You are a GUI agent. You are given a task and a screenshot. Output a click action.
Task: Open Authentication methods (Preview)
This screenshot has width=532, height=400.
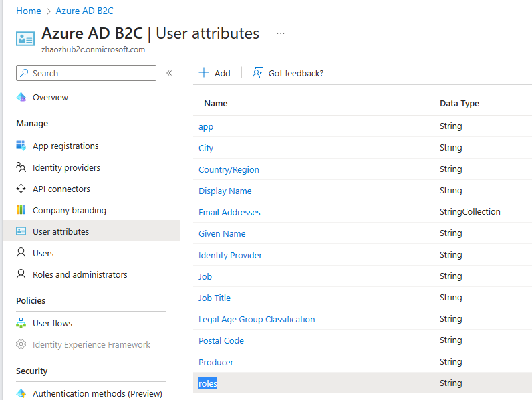(98, 393)
